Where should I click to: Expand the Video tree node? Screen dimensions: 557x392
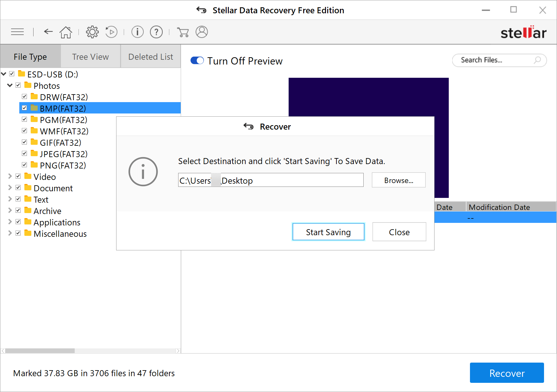(10, 176)
